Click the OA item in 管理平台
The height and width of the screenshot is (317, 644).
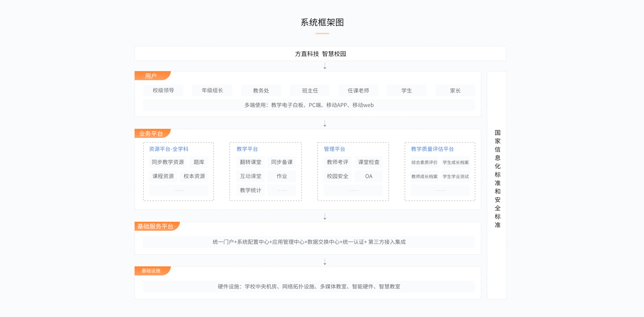pos(368,176)
